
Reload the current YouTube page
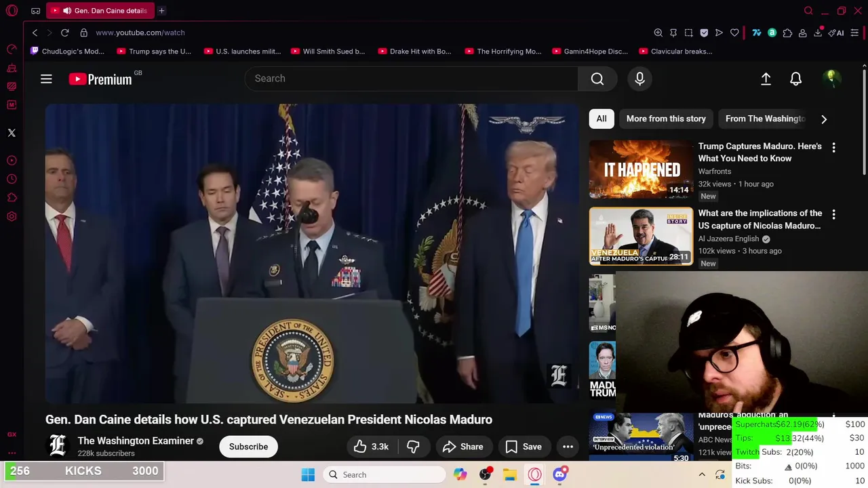(x=64, y=33)
